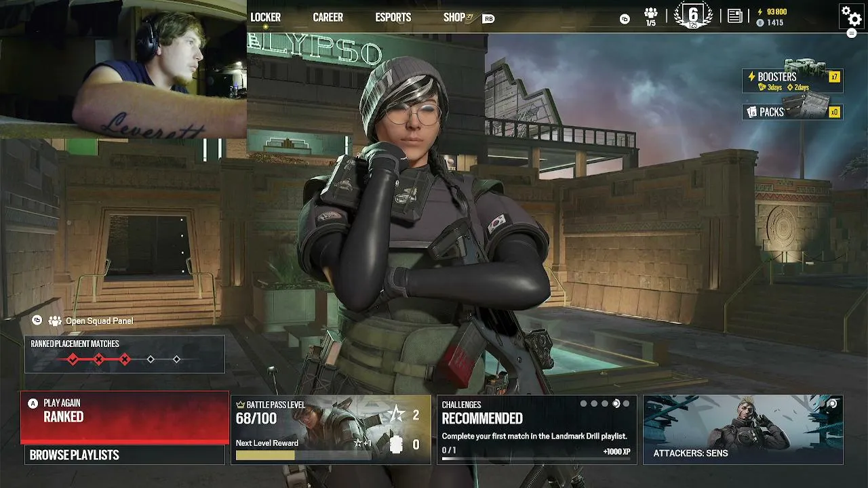Viewport: 868px width, 488px height.
Task: Click the "1415" credits balance
Action: click(775, 22)
